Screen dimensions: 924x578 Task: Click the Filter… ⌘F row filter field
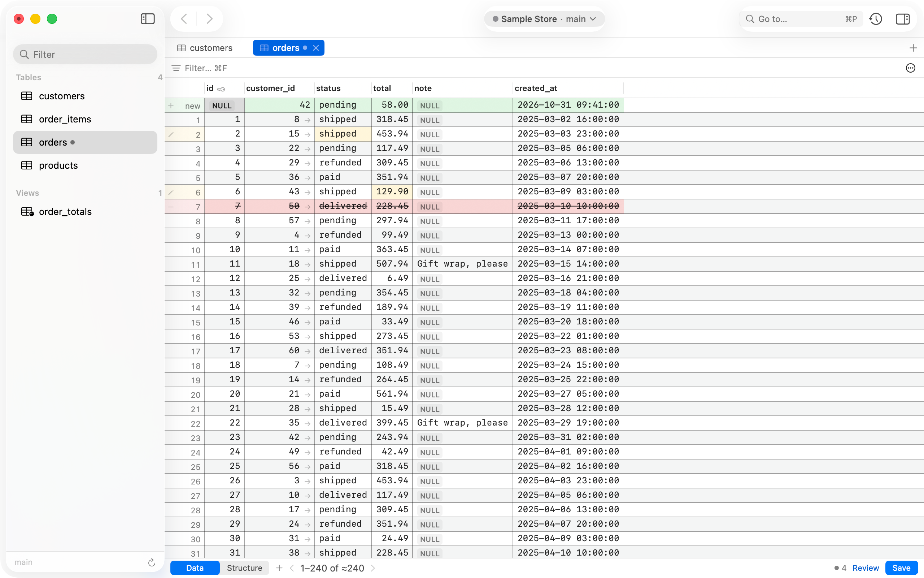pos(206,68)
